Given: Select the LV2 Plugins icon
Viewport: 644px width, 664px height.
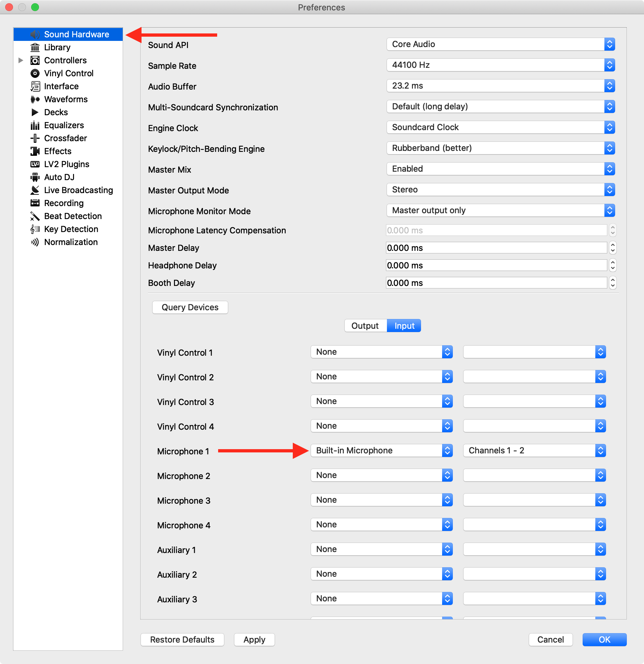Looking at the screenshot, I should [x=35, y=164].
